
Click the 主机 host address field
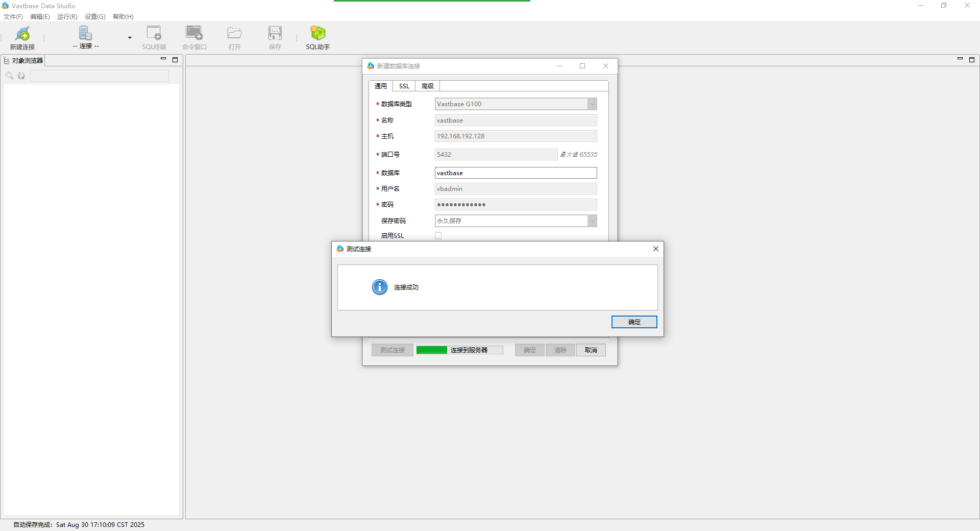pyautogui.click(x=516, y=136)
